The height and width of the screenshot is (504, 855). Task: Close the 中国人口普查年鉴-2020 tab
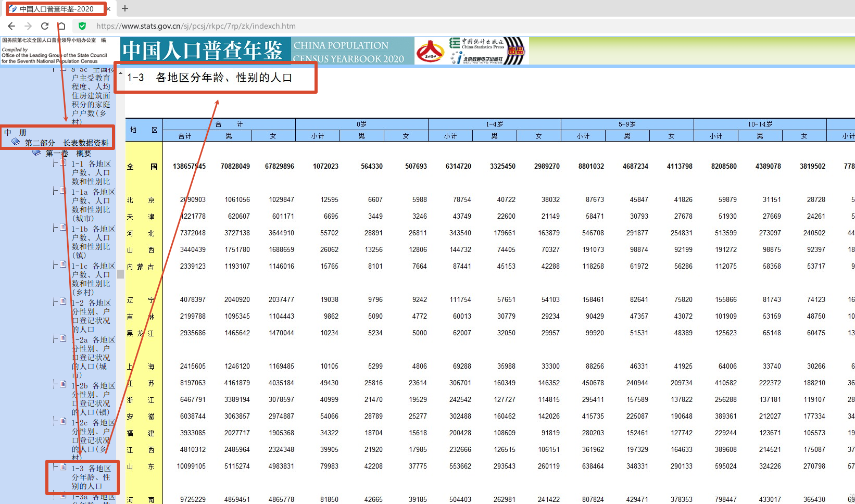point(108,9)
